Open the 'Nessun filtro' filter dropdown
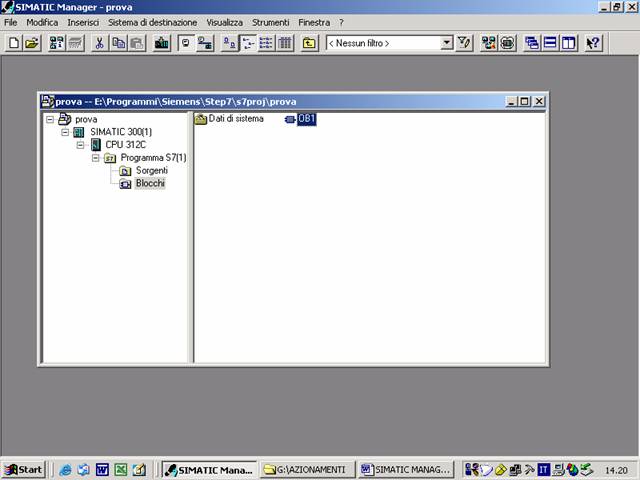The width and height of the screenshot is (640, 480). click(446, 43)
